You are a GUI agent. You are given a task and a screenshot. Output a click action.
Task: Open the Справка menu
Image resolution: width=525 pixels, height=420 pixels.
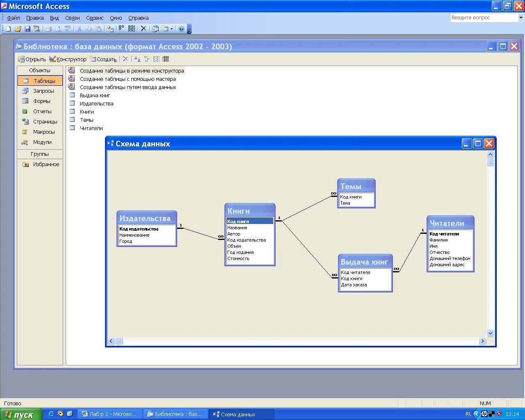coord(139,18)
